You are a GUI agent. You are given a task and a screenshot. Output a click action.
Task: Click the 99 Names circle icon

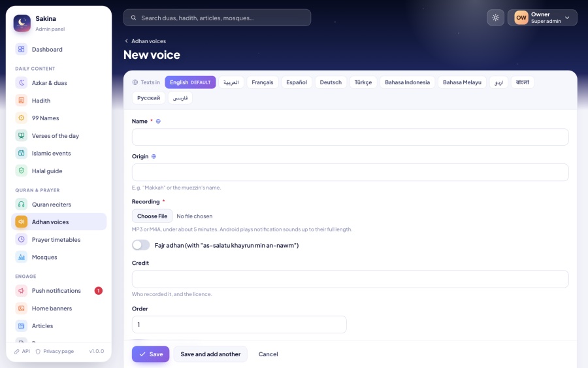pos(22,118)
